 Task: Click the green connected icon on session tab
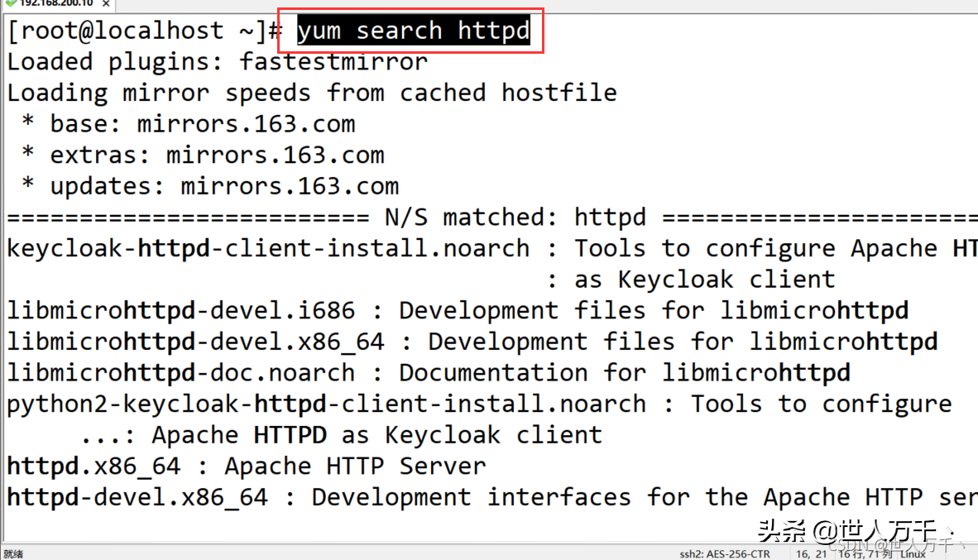pos(11,3)
